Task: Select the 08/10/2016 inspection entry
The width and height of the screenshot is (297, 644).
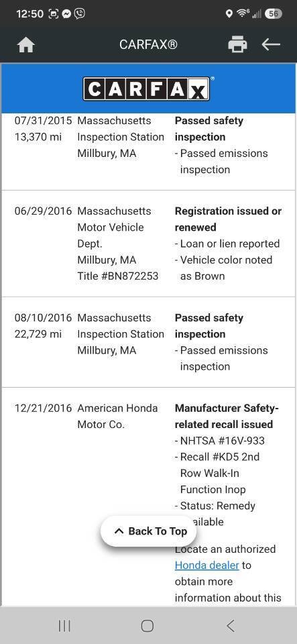Action: click(x=149, y=342)
